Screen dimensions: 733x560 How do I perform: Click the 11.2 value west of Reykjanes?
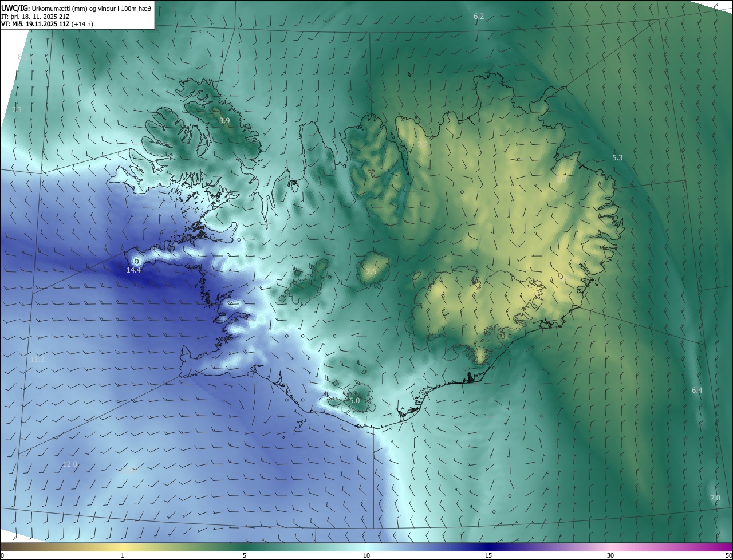pos(38,360)
